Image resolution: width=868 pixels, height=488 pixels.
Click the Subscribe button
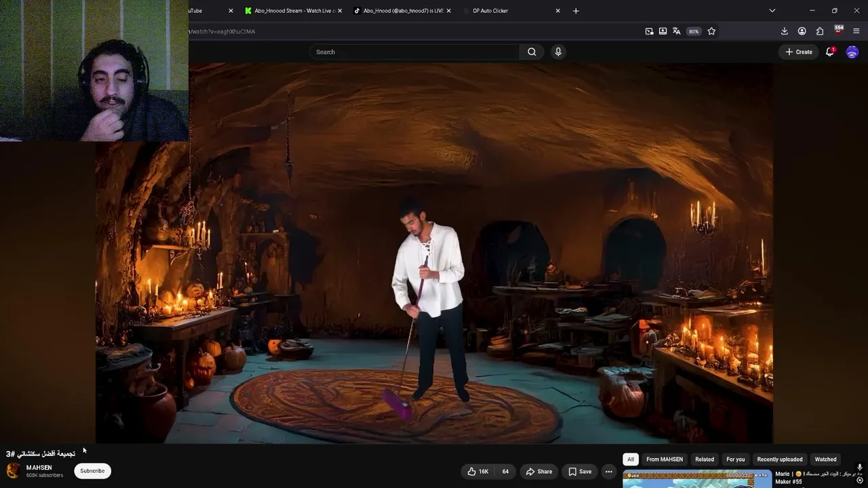[x=92, y=471]
